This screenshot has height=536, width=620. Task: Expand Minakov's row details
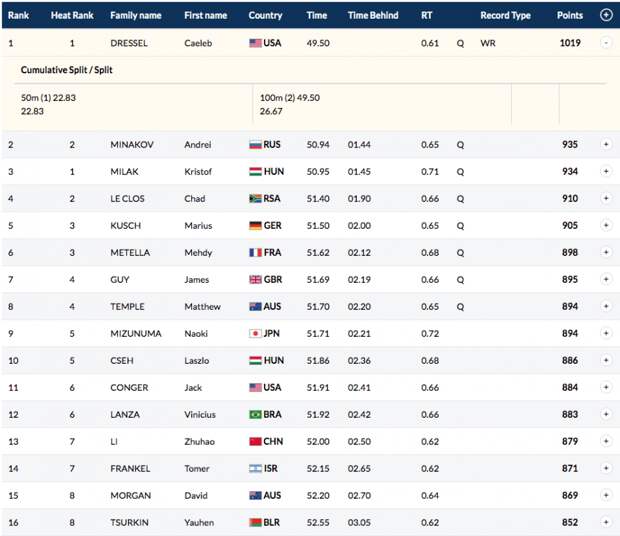tap(606, 145)
